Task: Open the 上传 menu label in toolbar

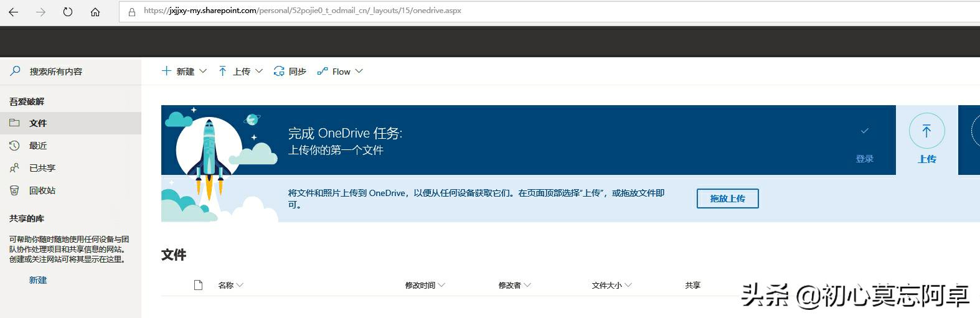Action: pos(242,72)
